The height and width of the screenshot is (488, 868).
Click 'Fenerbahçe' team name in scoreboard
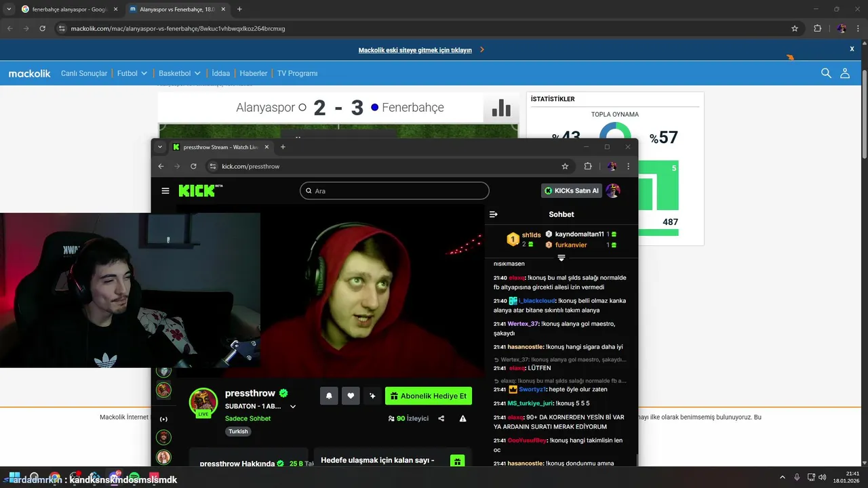pyautogui.click(x=413, y=107)
